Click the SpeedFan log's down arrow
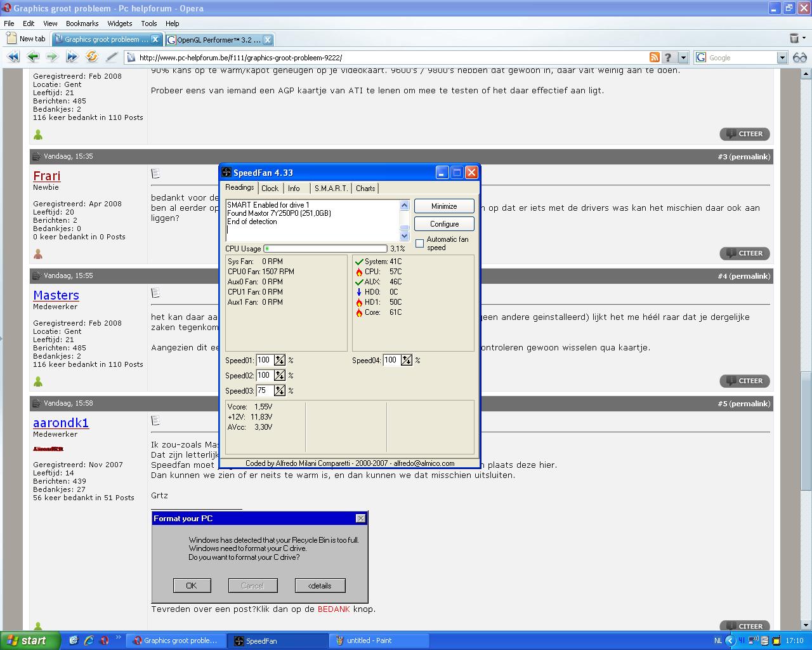Image resolution: width=812 pixels, height=650 pixels. point(405,235)
